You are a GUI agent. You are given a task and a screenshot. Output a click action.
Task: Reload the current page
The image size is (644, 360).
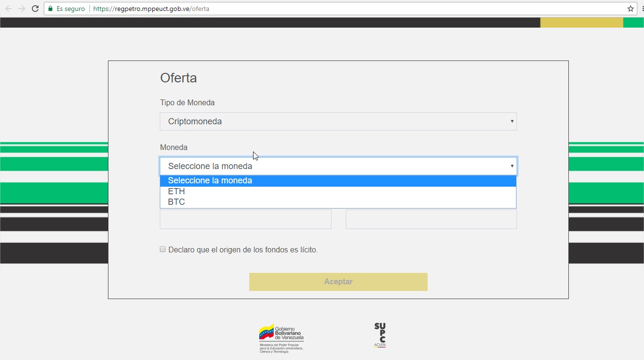coord(35,9)
